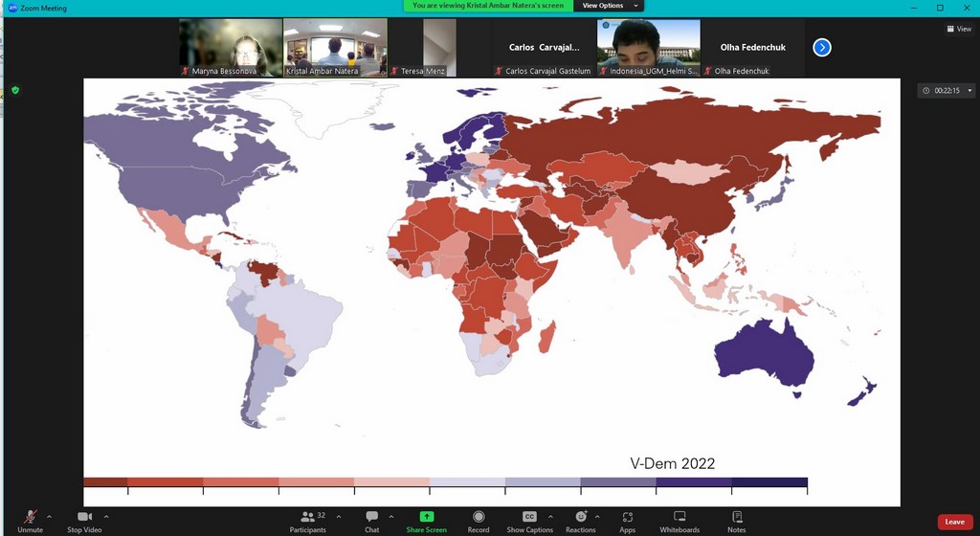Show next participants with the blue arrow
Viewport: 980px width, 536px height.
[x=821, y=47]
